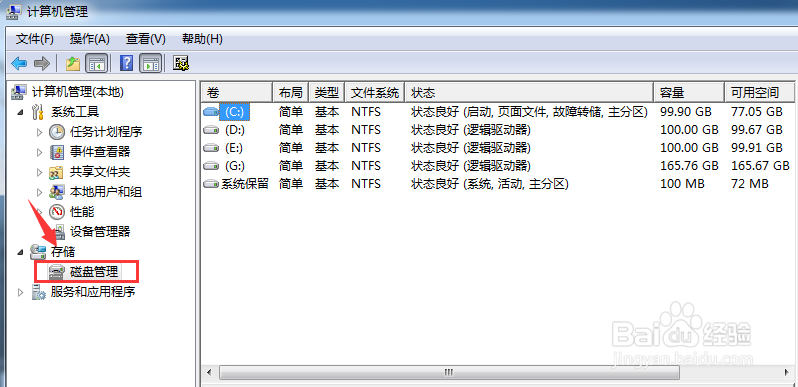Click the (E:) row 状态良好 (逻辑驱动器) status
The image size is (798, 387).
pos(471,148)
